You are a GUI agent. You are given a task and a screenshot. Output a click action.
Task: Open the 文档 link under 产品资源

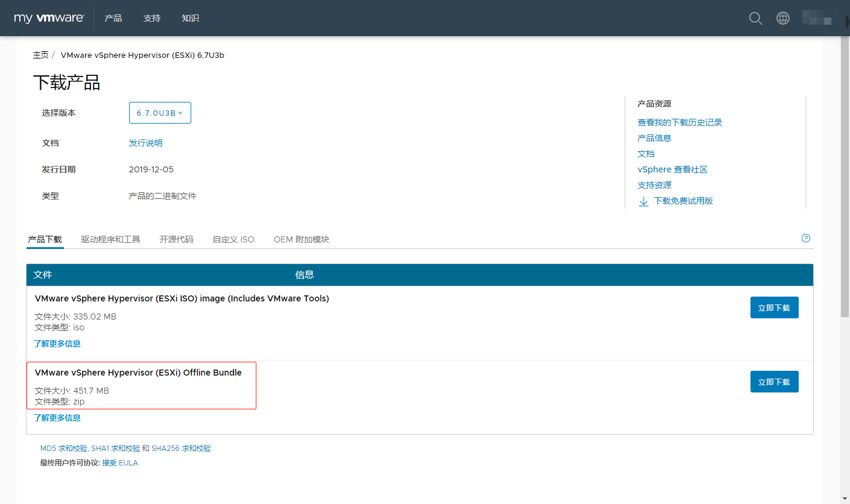(x=646, y=154)
